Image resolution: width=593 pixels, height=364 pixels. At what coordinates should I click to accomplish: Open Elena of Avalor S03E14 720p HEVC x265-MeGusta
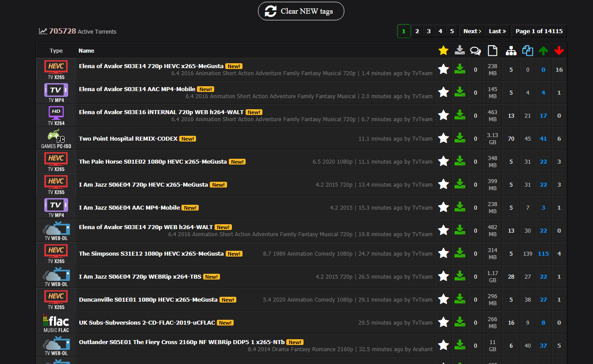tap(151, 66)
